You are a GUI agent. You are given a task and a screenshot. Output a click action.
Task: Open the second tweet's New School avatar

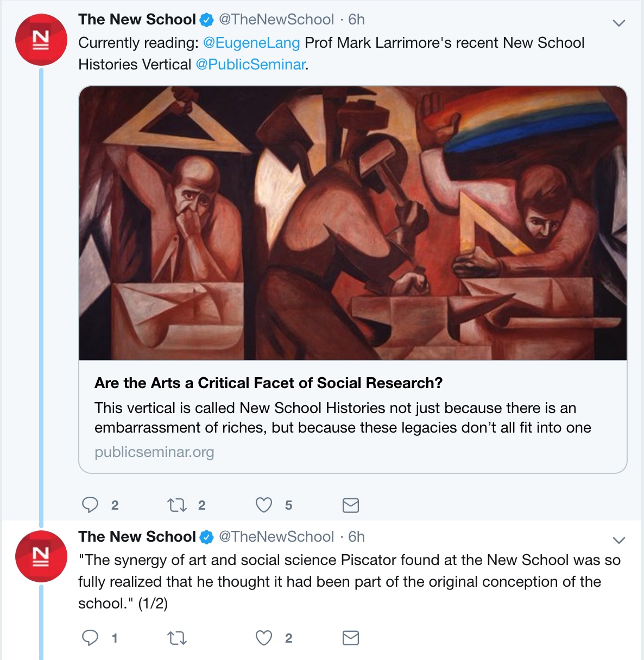tap(41, 556)
